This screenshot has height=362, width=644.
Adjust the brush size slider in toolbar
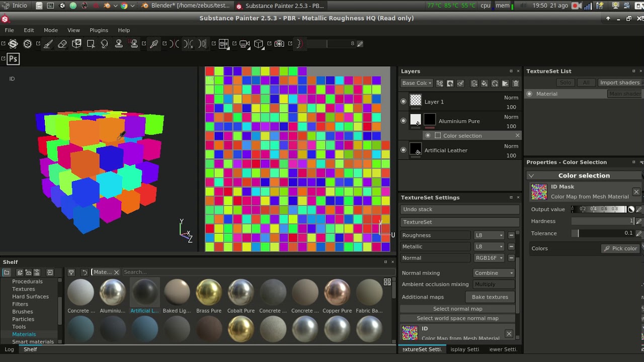pyautogui.click(x=331, y=44)
